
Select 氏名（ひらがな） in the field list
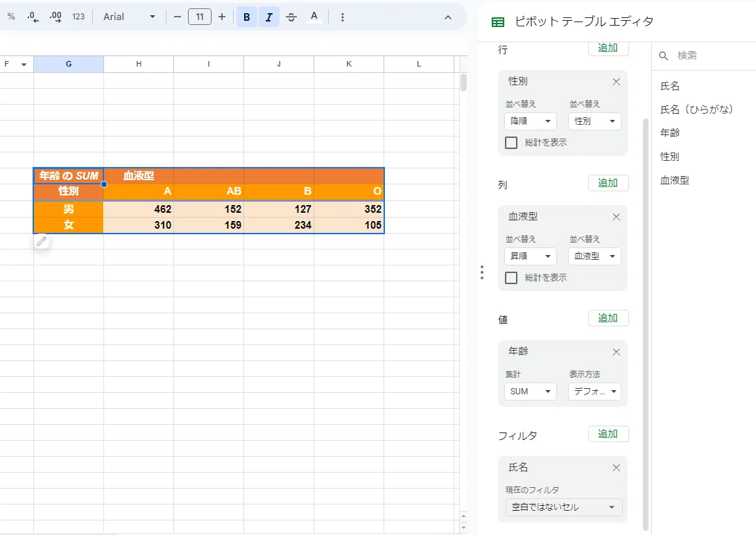(x=696, y=109)
